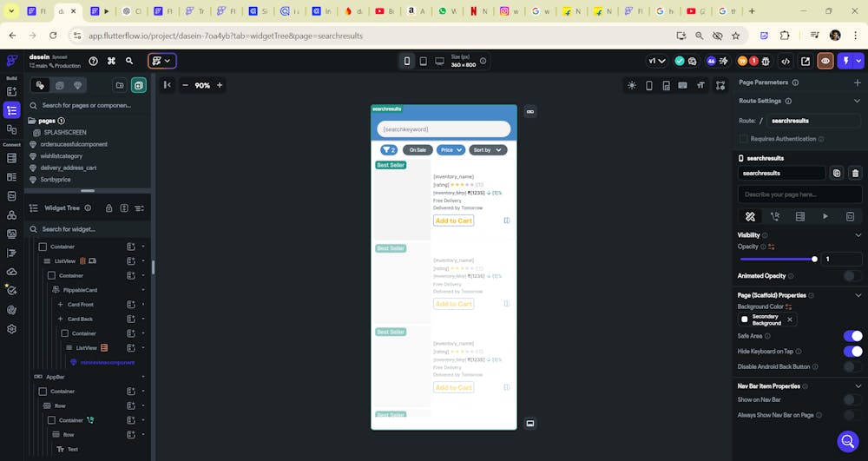Open the Firestore database sidebar icon
Viewport: 868px width, 461px height.
click(x=11, y=158)
